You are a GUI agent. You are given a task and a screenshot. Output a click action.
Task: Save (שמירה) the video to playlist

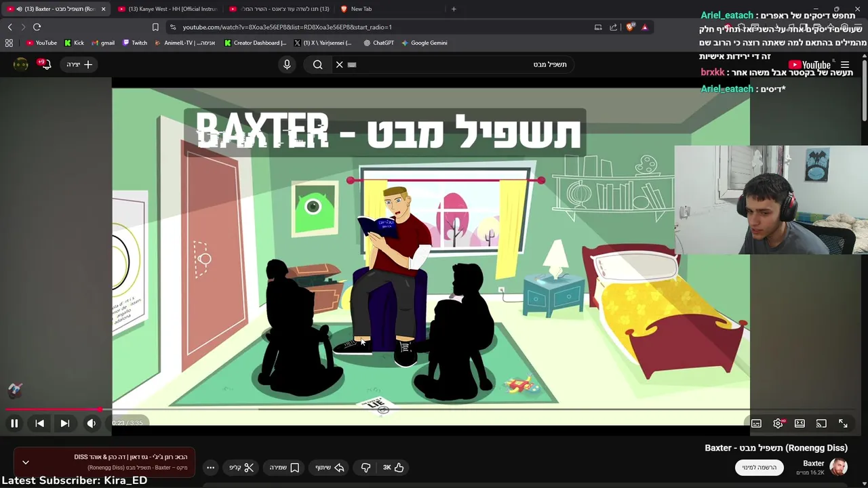pos(284,467)
